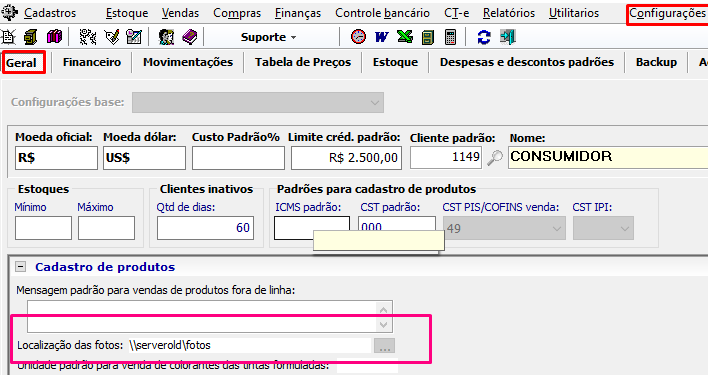Click the Nome field showing CONSUMIDOR
The image size is (708, 375).
click(x=608, y=157)
